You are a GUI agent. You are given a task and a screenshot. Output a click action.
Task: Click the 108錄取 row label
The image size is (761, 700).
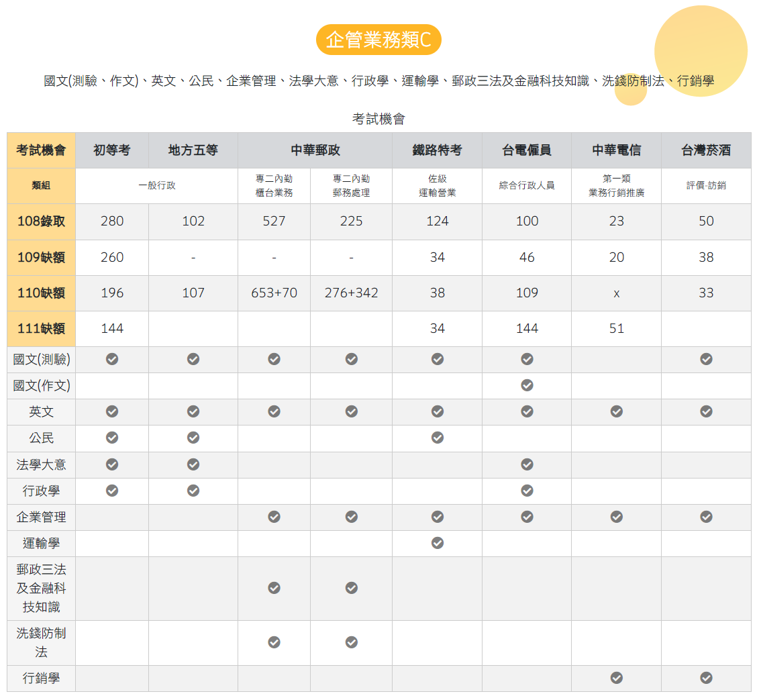coord(41,221)
